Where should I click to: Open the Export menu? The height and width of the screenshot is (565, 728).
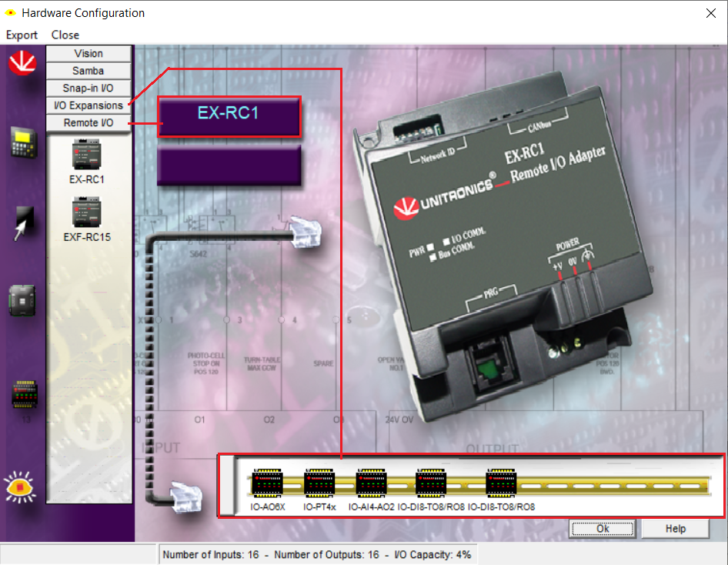pyautogui.click(x=22, y=35)
